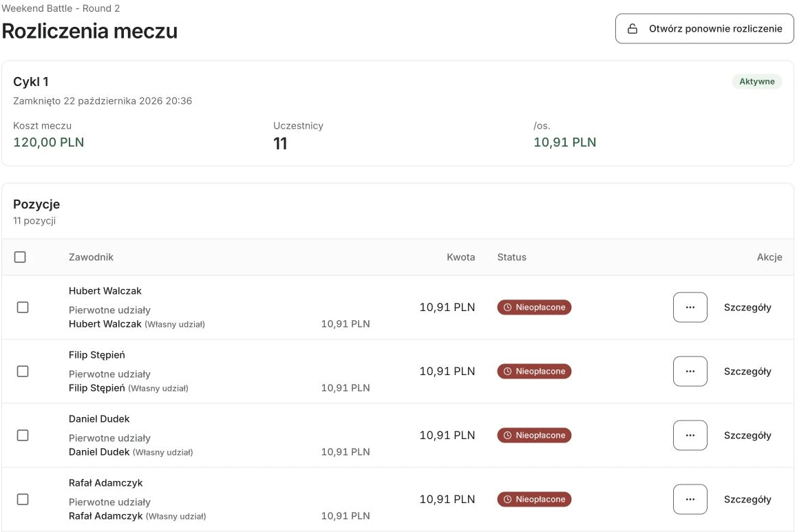Viewport: 797px width, 532px height.
Task: Click the clock icon in Rafał Adamczyk's status badge
Action: tap(507, 500)
